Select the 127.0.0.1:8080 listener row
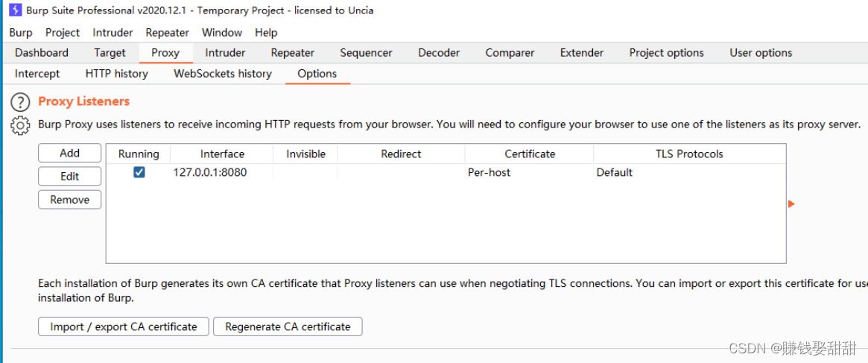 click(x=446, y=172)
